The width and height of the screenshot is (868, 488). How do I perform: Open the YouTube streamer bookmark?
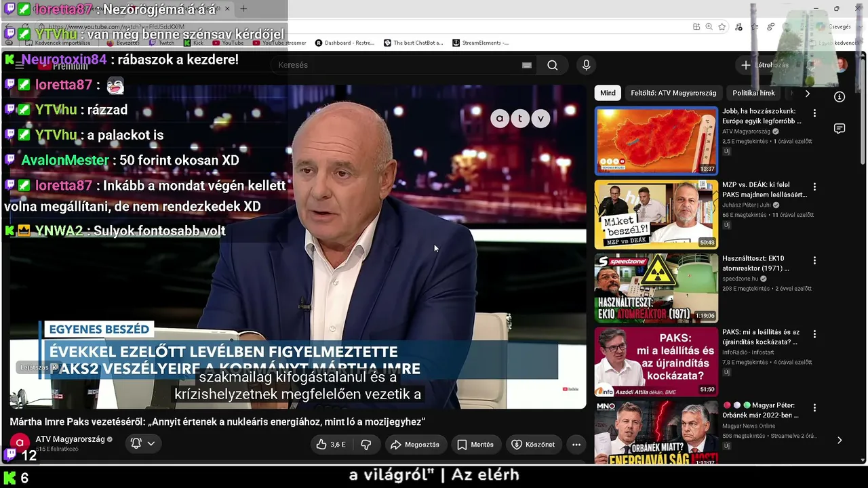pyautogui.click(x=279, y=43)
